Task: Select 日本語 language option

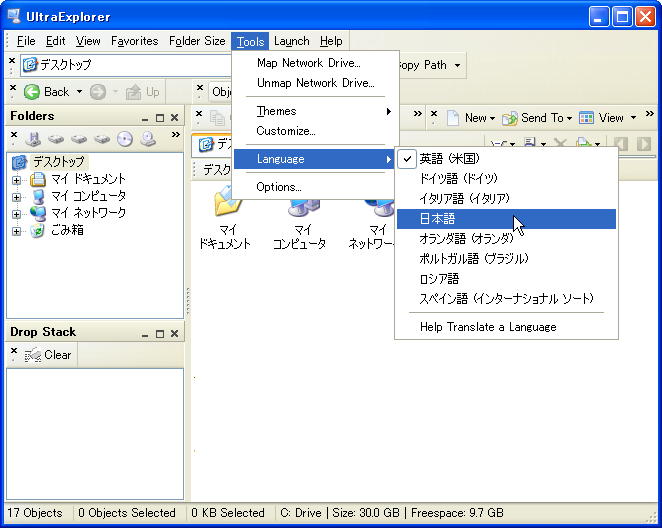Action: [506, 219]
